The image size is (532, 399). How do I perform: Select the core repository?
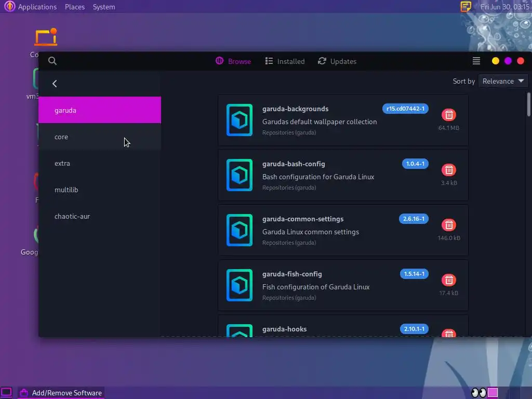[x=99, y=137]
